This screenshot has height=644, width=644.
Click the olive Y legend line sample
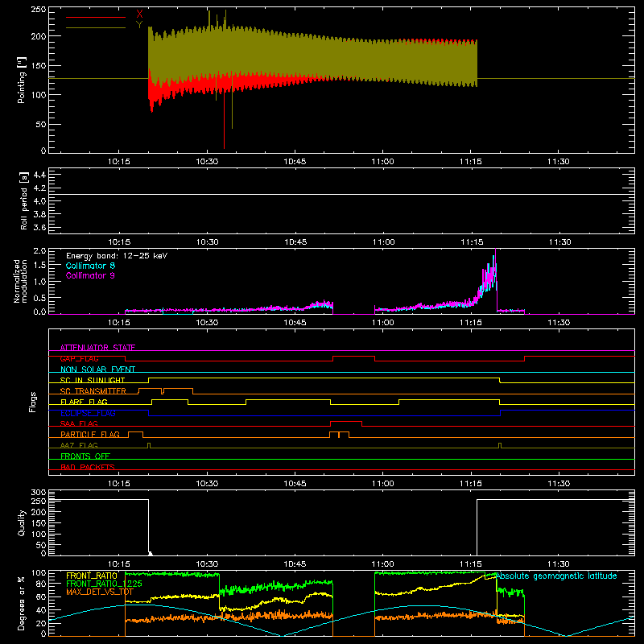click(x=96, y=27)
